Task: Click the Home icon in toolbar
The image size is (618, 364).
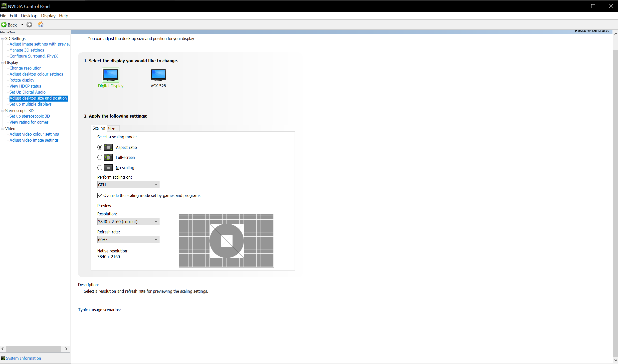Action: [41, 25]
